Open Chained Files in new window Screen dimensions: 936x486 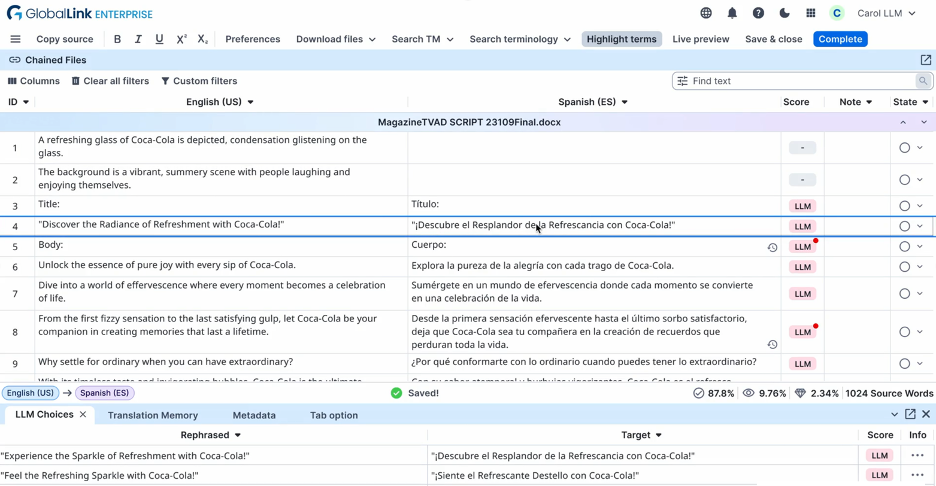coord(925,60)
